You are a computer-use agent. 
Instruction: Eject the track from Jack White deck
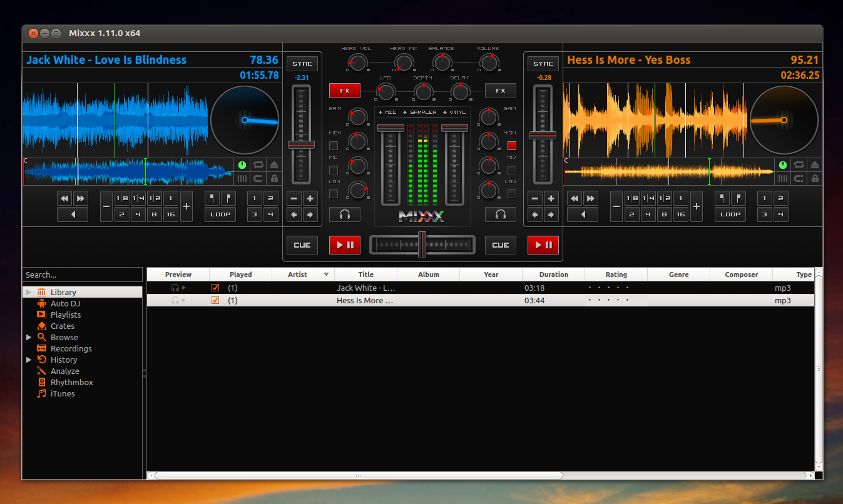pyautogui.click(x=274, y=165)
